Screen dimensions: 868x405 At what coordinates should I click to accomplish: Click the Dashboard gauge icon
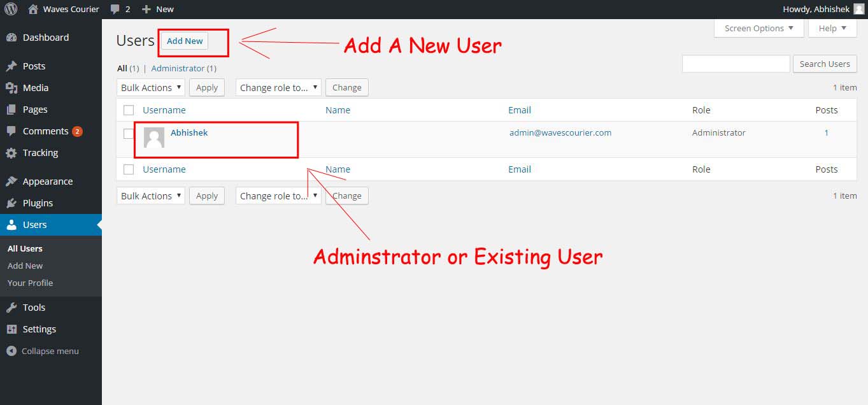point(11,38)
